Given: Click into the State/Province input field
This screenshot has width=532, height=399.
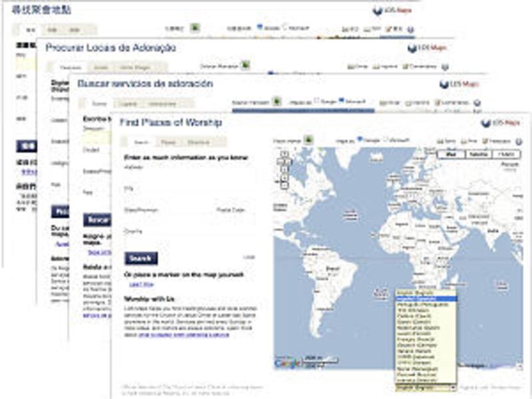Looking at the screenshot, I should point(168,219).
